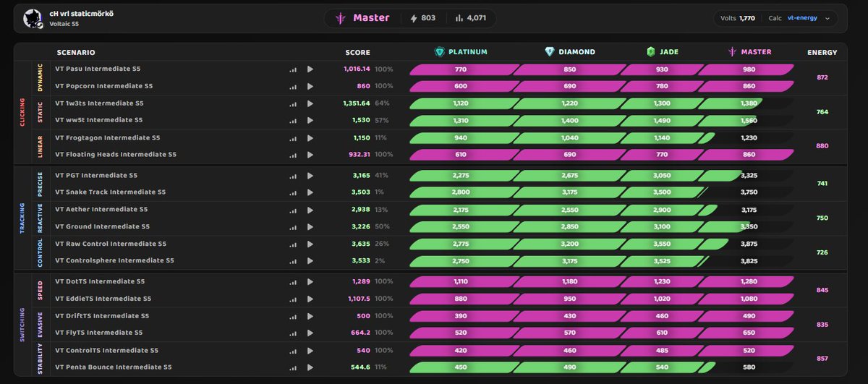
Task: Click the ENERGY column header
Action: pos(822,52)
